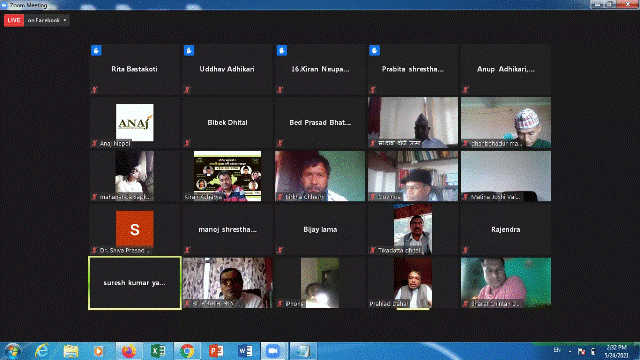The width and height of the screenshot is (640, 360).
Task: Open PowerPoint from the taskbar
Action: (x=216, y=351)
